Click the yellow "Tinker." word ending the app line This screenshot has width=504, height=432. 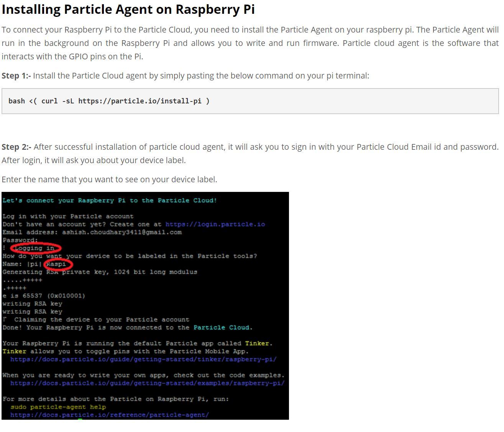[259, 344]
